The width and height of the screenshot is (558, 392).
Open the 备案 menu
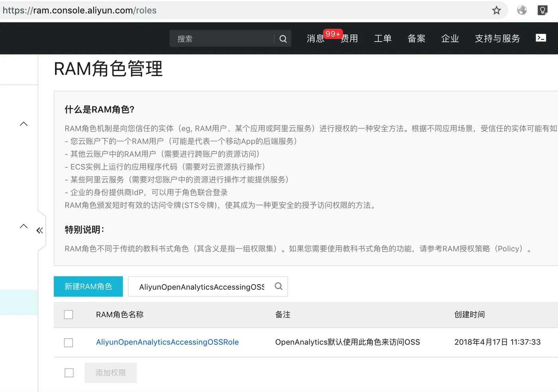click(x=417, y=39)
